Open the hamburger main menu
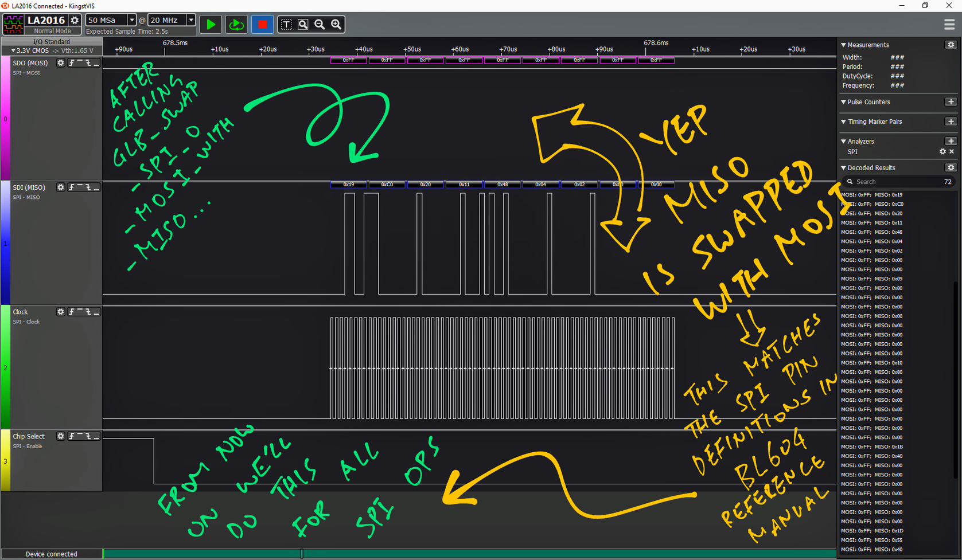 [x=949, y=25]
